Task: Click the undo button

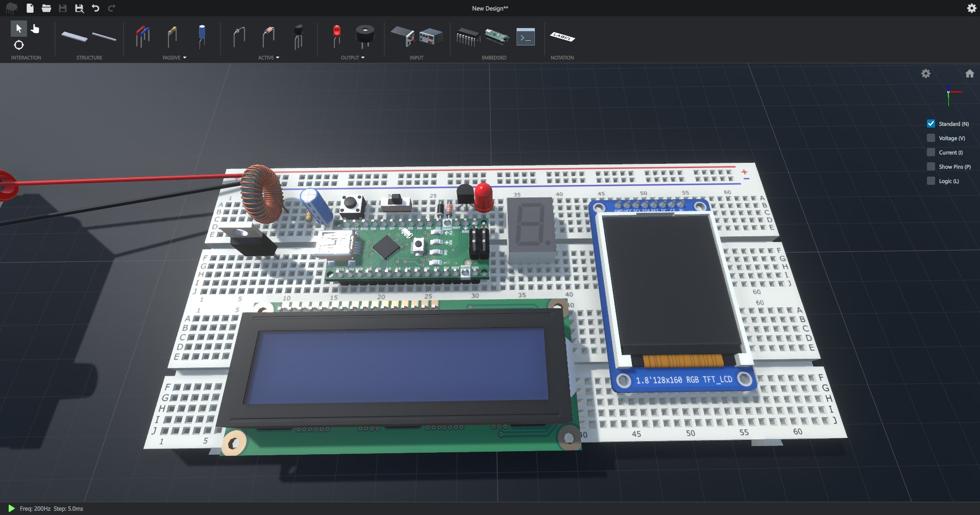Action: coord(95,8)
